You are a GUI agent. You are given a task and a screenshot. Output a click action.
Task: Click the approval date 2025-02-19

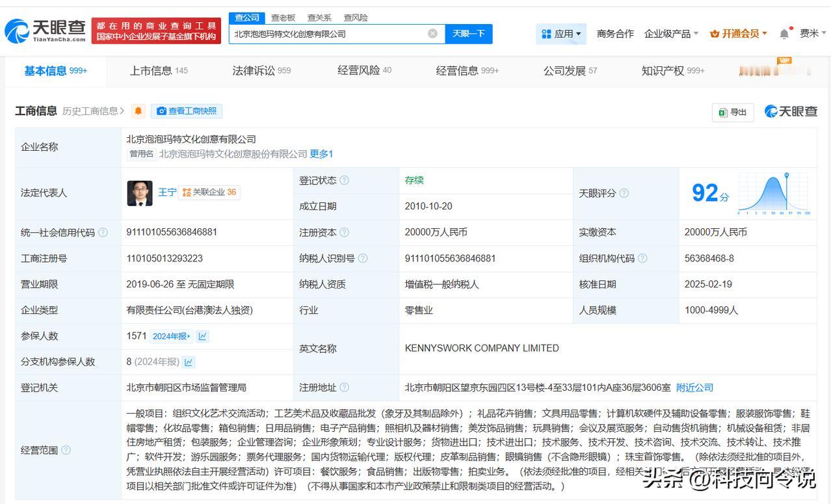click(x=708, y=284)
